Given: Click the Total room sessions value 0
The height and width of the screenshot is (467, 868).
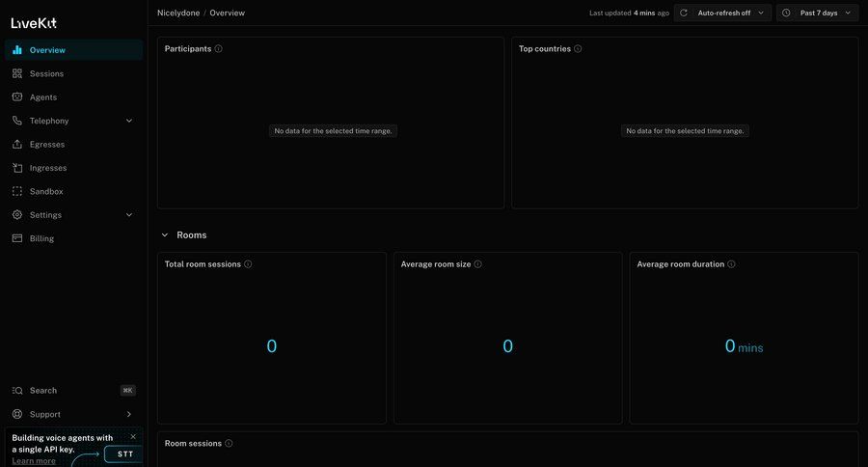Looking at the screenshot, I should 272,346.
